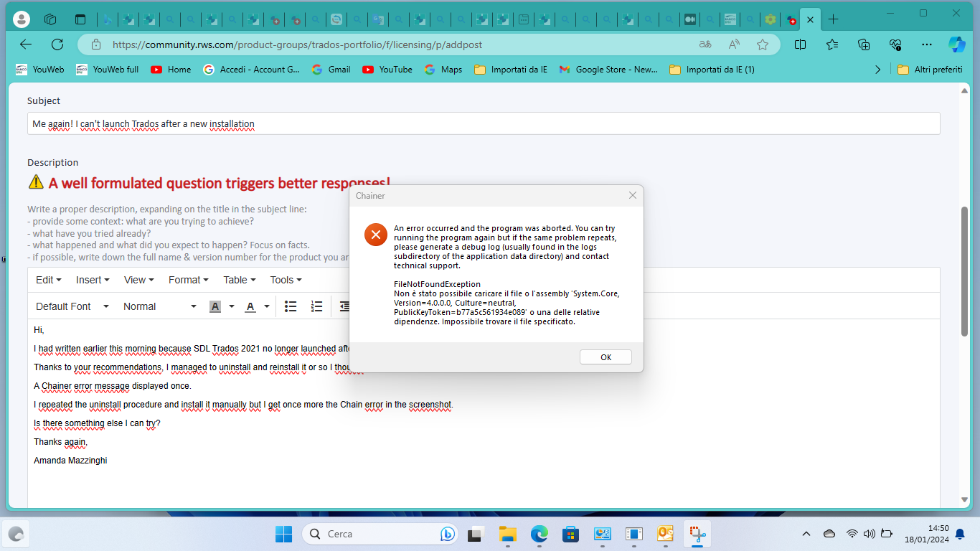Image resolution: width=980 pixels, height=551 pixels.
Task: Open the workspaces icon in the tab bar
Action: (50, 19)
